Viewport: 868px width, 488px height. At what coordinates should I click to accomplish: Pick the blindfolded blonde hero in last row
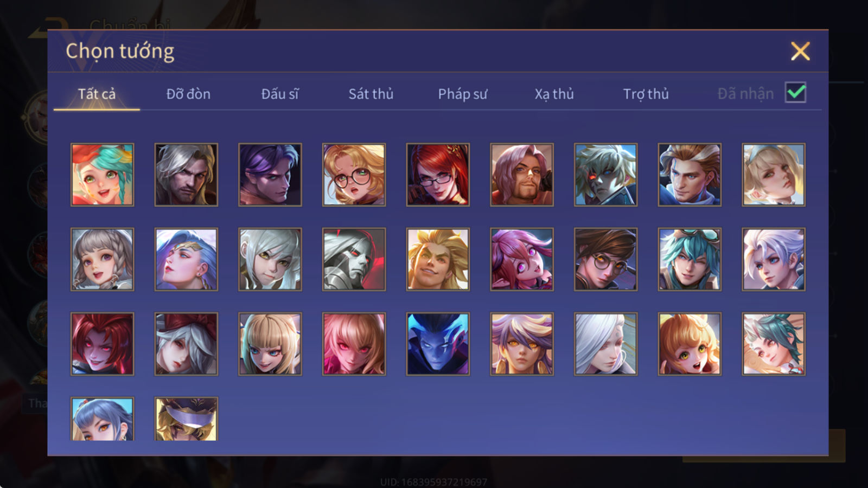click(186, 419)
